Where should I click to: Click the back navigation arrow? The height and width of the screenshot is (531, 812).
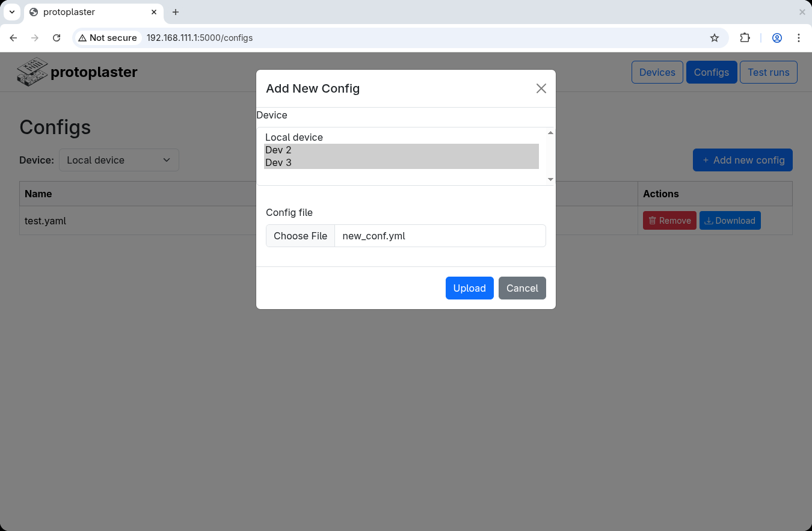click(13, 37)
